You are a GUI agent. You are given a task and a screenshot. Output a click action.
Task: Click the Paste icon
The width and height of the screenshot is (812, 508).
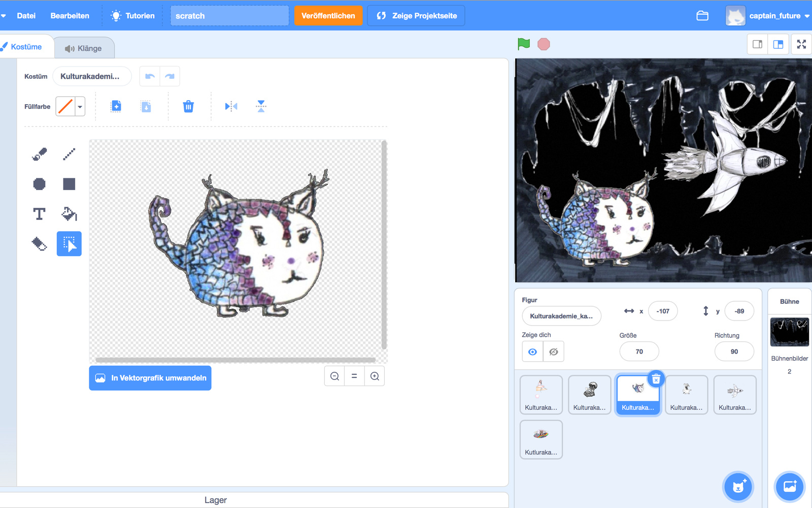click(x=146, y=106)
